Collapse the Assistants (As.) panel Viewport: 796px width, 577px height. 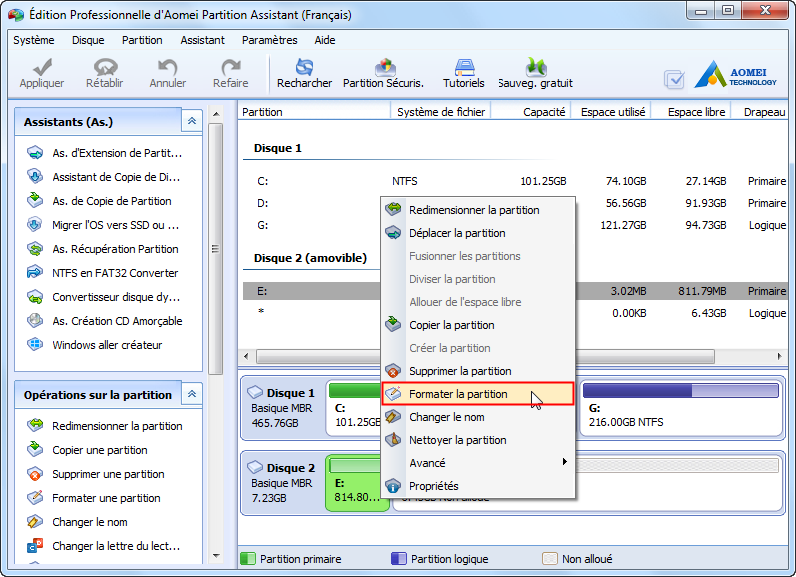[192, 121]
